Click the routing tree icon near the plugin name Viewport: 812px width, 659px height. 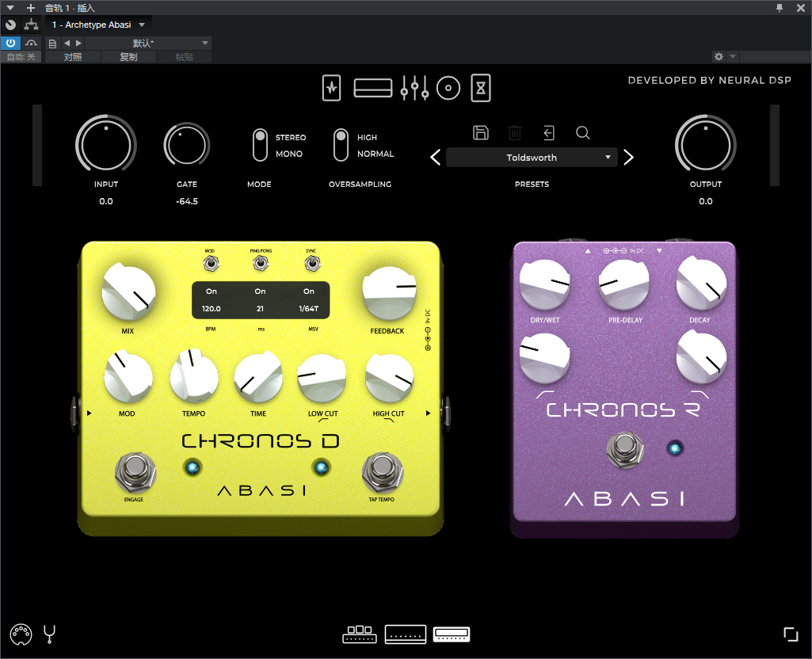[32, 25]
